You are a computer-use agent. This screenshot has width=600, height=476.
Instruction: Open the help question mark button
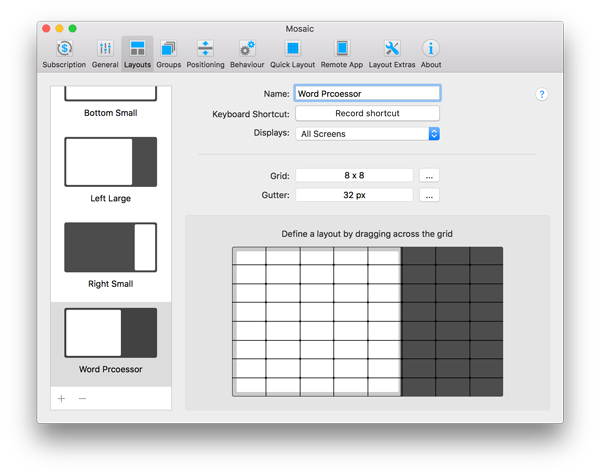(542, 94)
